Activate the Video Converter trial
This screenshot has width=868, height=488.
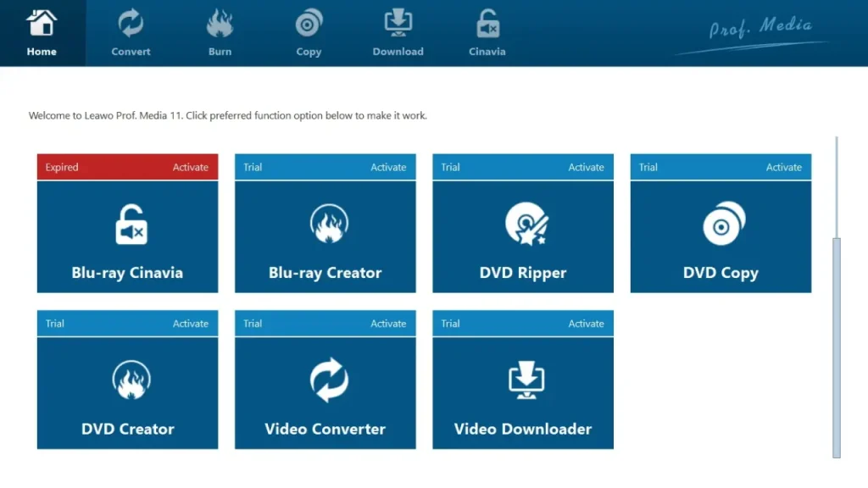[388, 324]
